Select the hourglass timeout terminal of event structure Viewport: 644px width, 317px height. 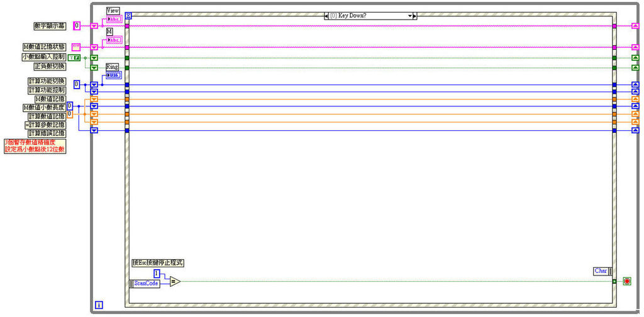[128, 16]
